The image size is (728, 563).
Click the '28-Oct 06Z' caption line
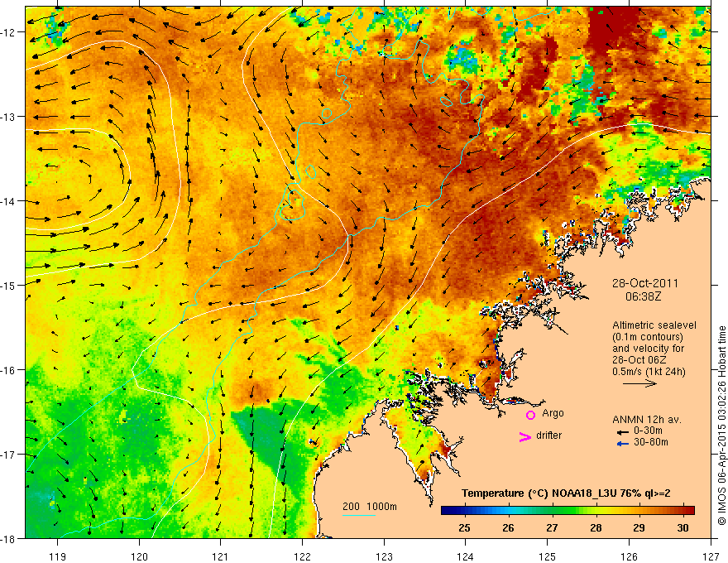tap(640, 359)
